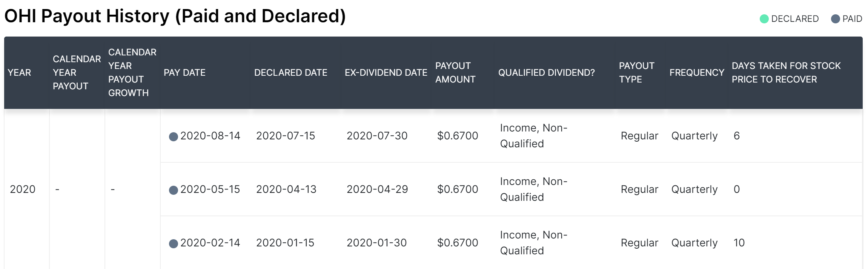868x269 pixels.
Task: Select the 2020 year cell
Action: [x=23, y=189]
